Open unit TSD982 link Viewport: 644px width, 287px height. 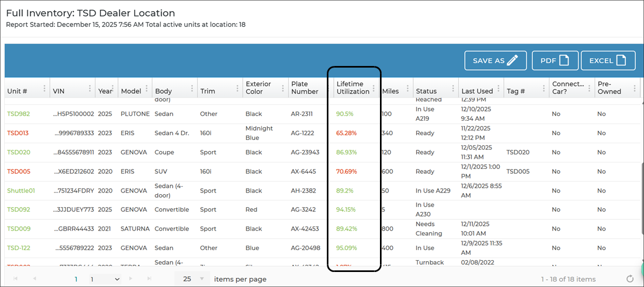[x=18, y=114]
